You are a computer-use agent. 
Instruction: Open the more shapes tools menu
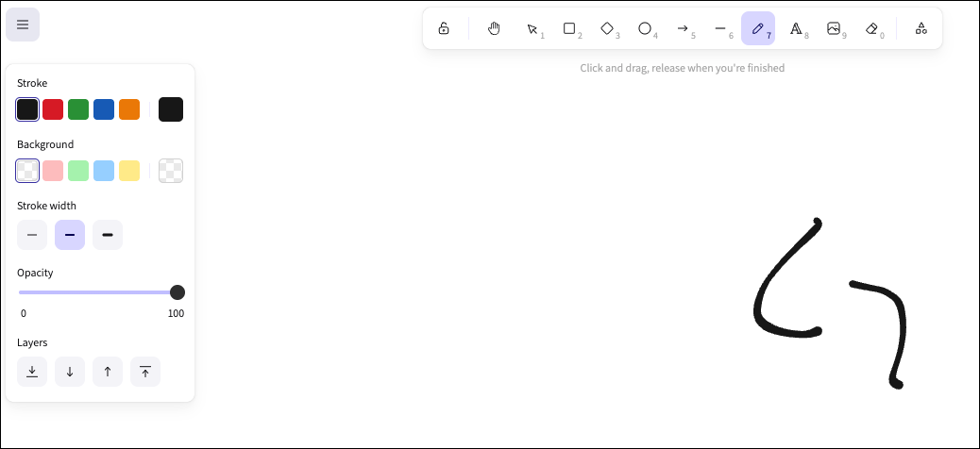pos(921,28)
